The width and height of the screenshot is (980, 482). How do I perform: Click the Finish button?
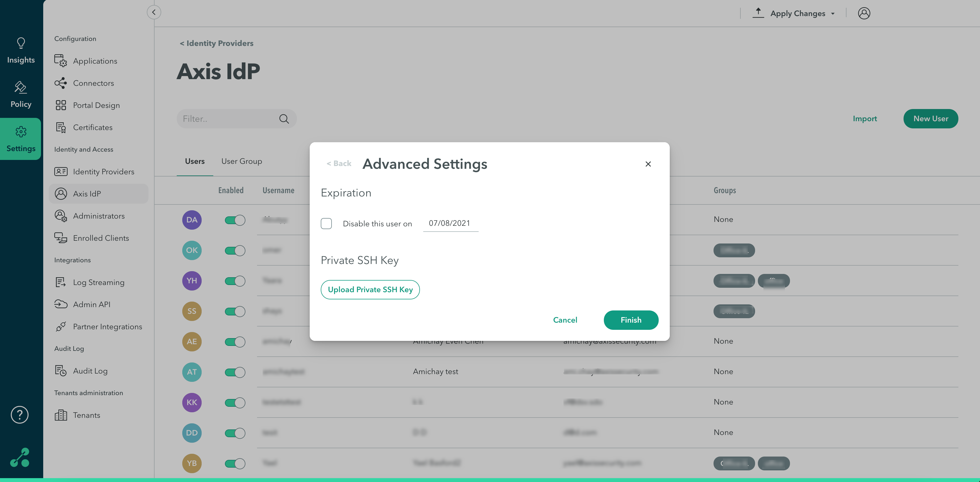pos(631,320)
